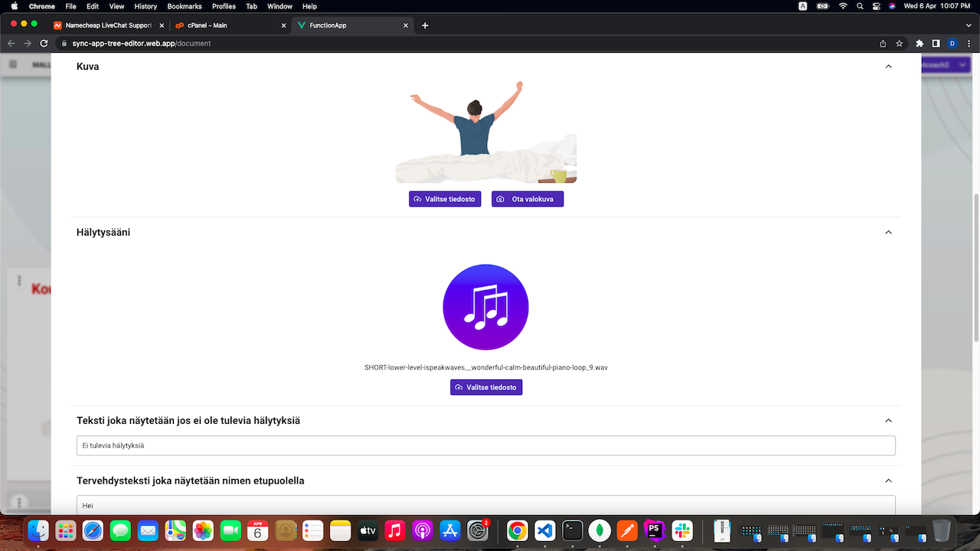This screenshot has width=980, height=551.
Task: Collapse the Kuva section
Action: coord(888,67)
